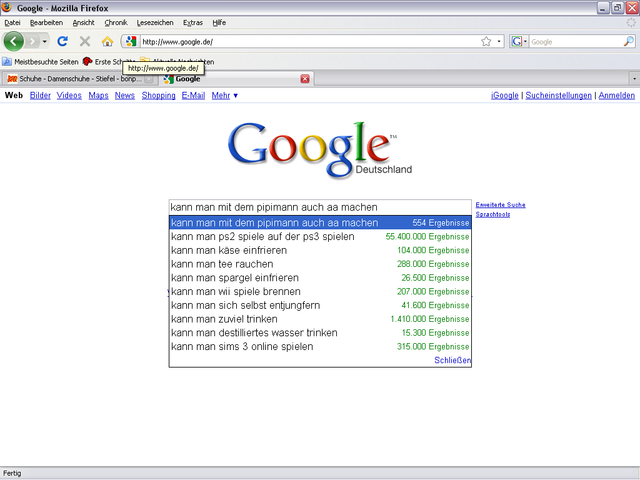Select suggestion 'kann man sims 3 online spielen'
640x480 pixels.
(320, 347)
